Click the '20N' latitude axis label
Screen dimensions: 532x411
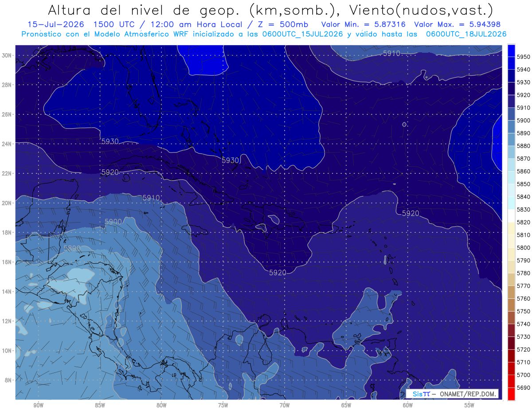coord(7,203)
